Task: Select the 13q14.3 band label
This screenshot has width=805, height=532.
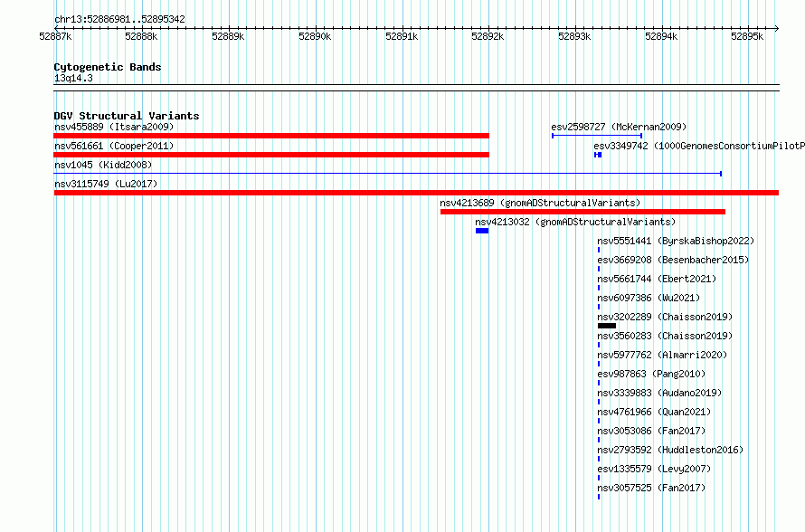Action: pos(73,78)
